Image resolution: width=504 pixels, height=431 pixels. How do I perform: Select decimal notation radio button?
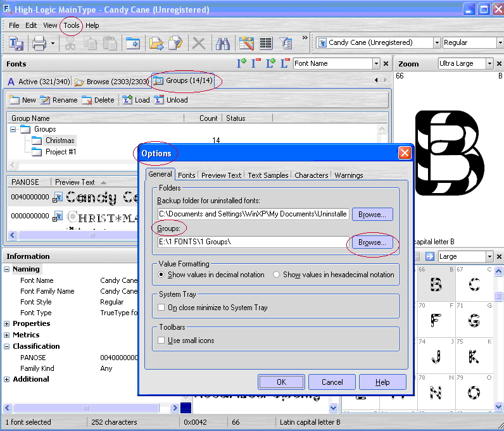[161, 275]
